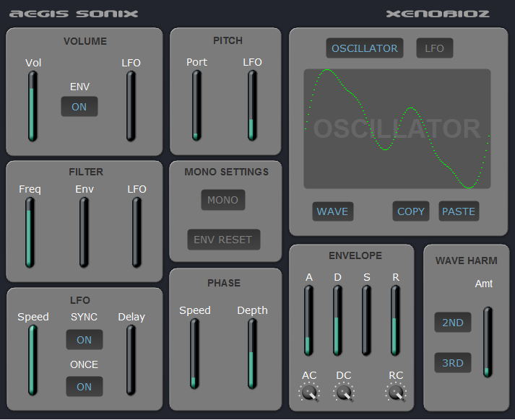Adjust the Volume Vol slider

click(33, 106)
